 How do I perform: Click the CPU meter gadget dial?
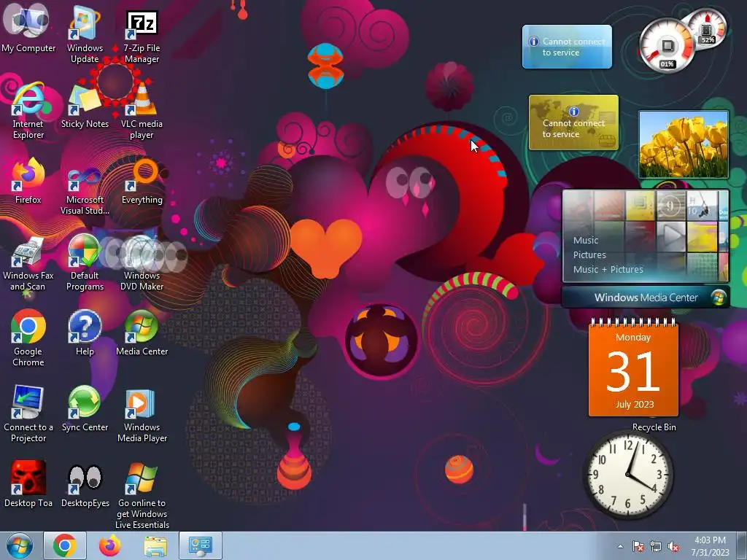(667, 46)
